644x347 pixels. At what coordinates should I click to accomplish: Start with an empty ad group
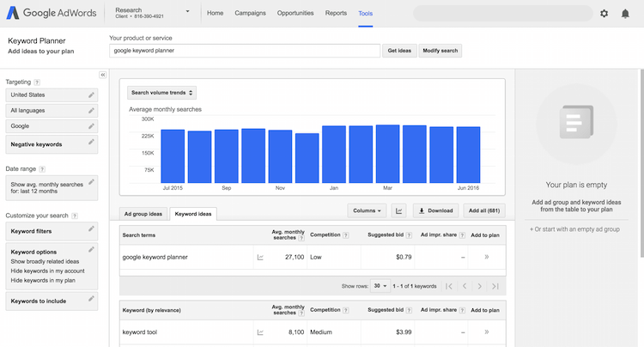click(574, 229)
